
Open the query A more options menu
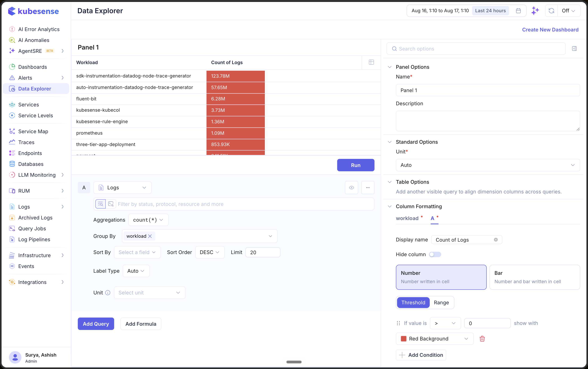tap(367, 188)
